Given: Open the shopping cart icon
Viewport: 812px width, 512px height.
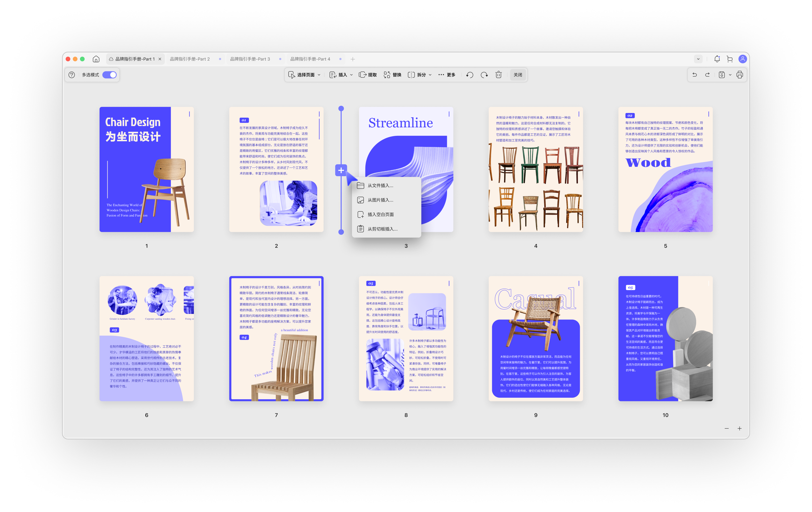Looking at the screenshot, I should point(730,59).
